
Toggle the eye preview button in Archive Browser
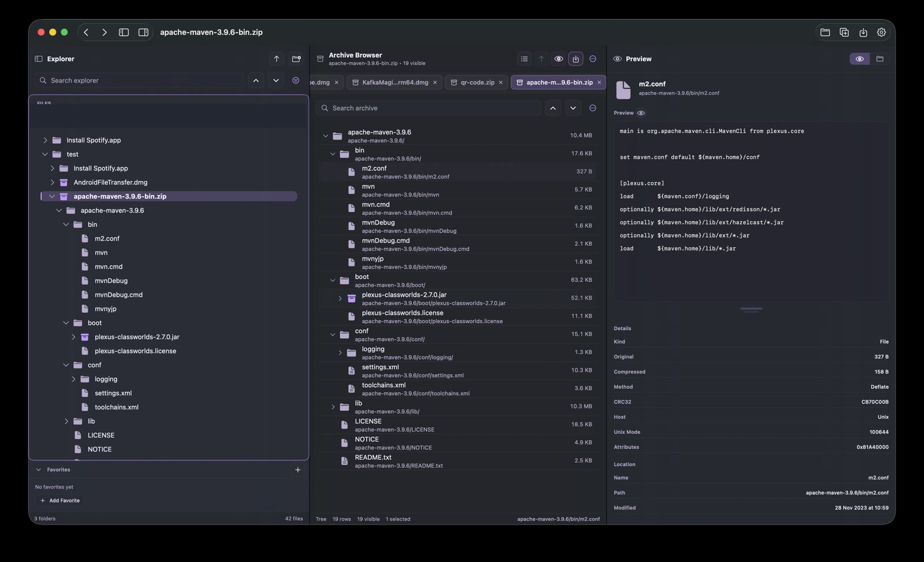point(558,59)
